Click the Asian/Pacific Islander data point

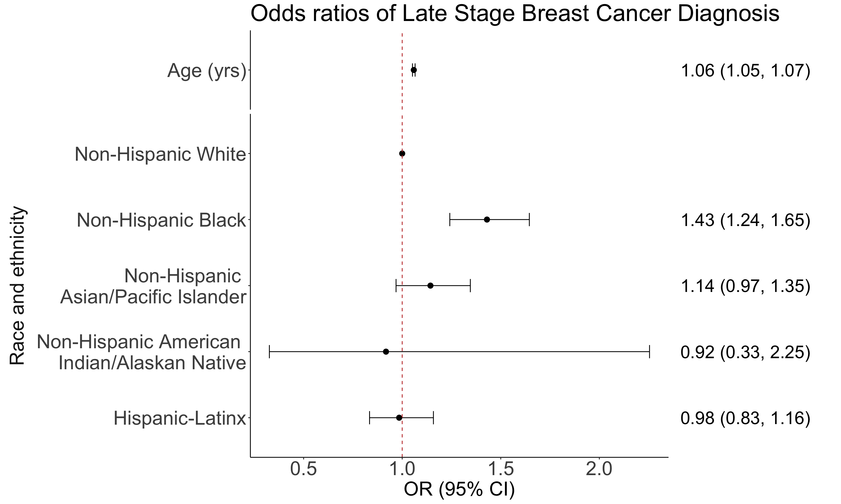(x=430, y=286)
